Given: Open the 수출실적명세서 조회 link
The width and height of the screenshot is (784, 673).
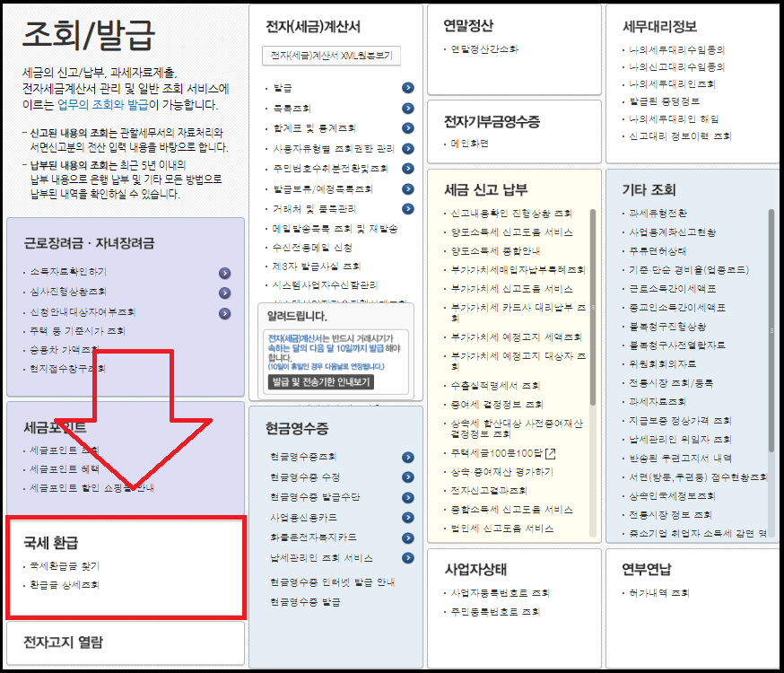Looking at the screenshot, I should click(495, 386).
